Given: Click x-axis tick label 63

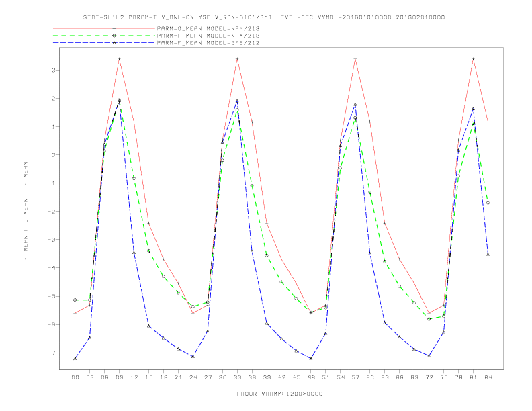Looking at the screenshot, I should tap(385, 377).
